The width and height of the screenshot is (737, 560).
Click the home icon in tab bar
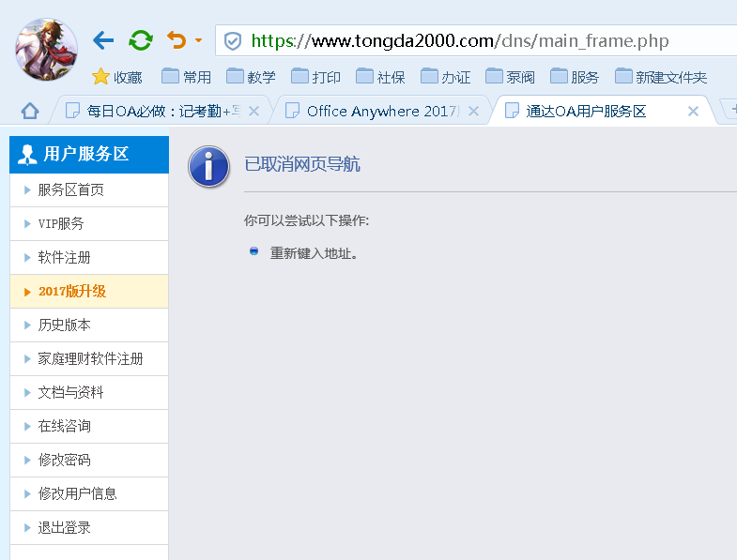tap(30, 112)
